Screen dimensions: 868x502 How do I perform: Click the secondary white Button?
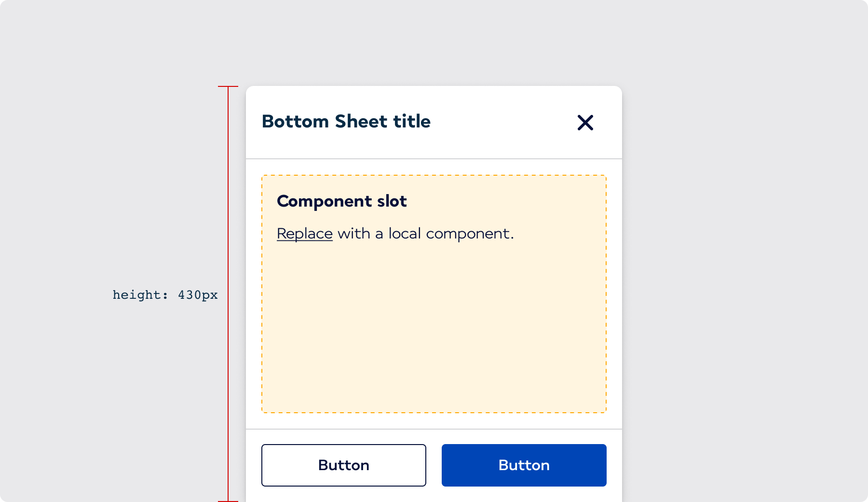point(344,465)
